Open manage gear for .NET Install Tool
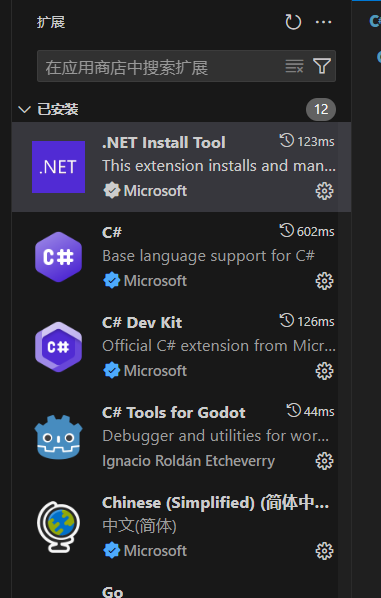 [x=324, y=191]
